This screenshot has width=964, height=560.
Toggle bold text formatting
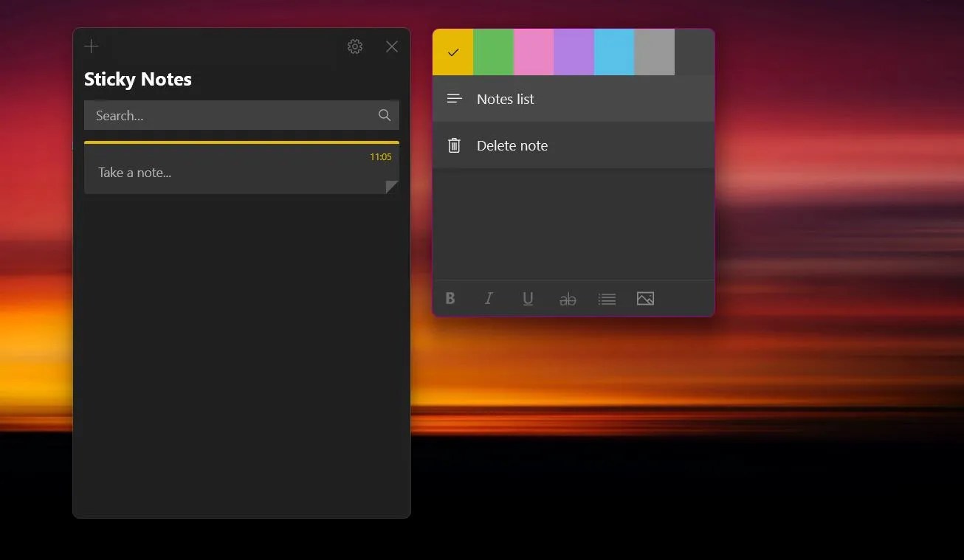click(450, 298)
